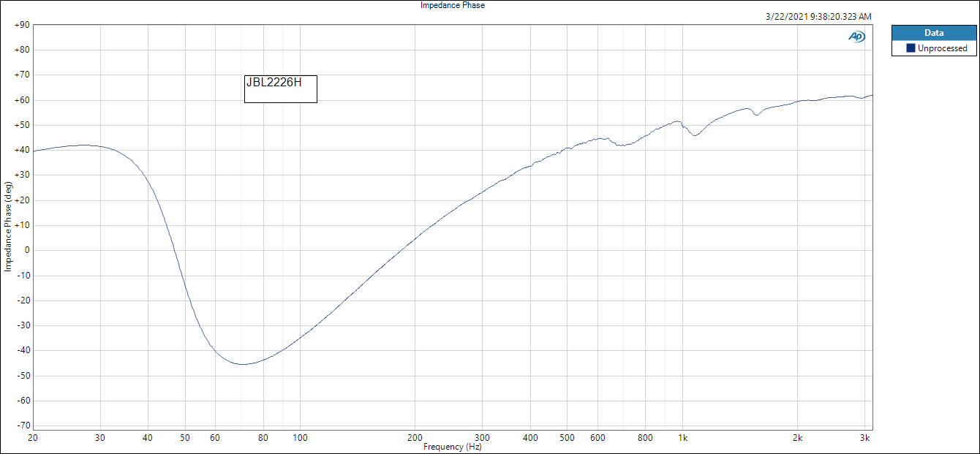Click the 3k tick on the frequency axis
The height and width of the screenshot is (454, 980).
[865, 438]
